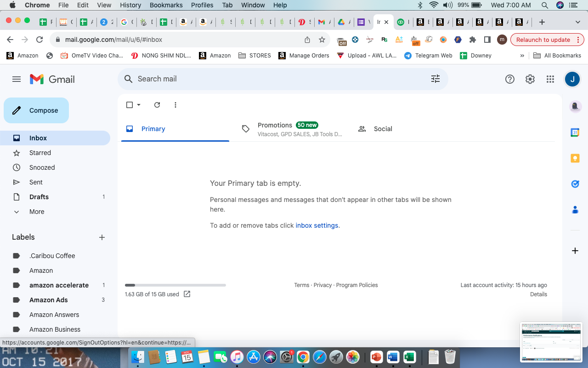588x368 pixels.
Task: Open account activity Details link
Action: 538,294
